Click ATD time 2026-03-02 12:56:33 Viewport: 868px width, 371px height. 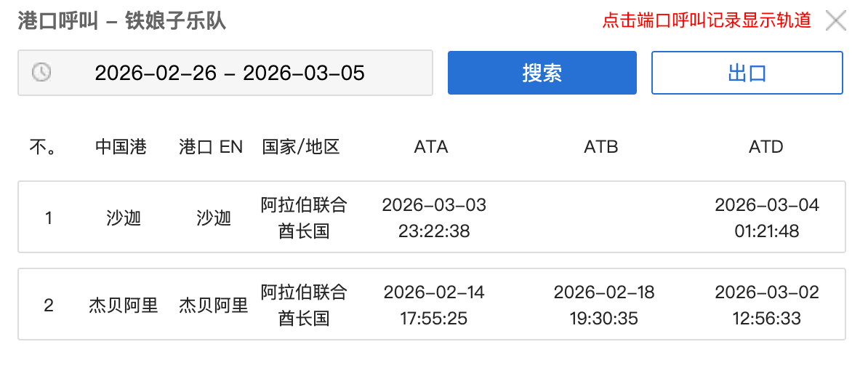(x=766, y=306)
